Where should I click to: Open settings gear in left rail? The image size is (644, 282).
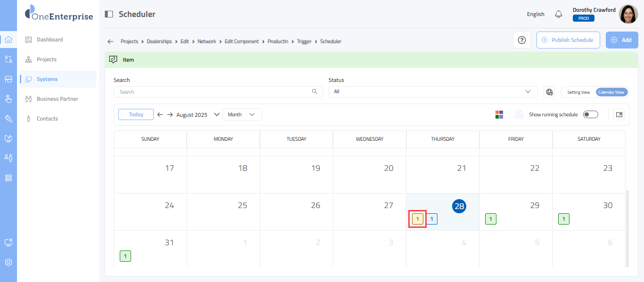[8, 262]
